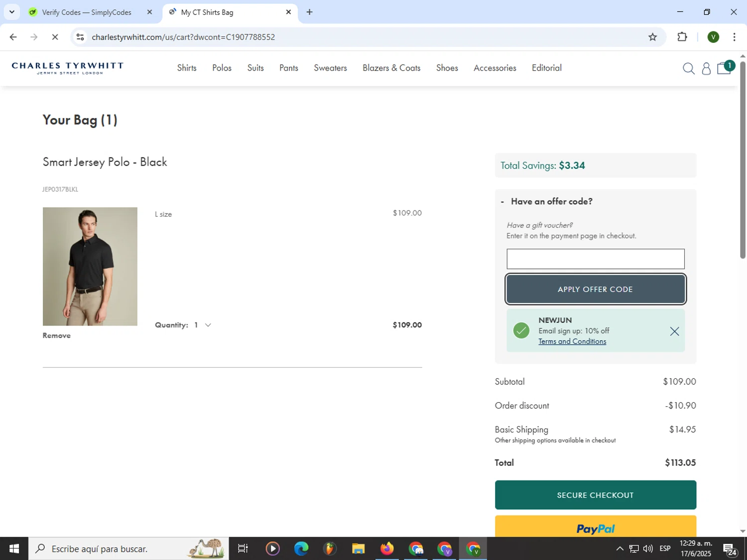The image size is (747, 560).
Task: Open the Suits menu
Action: pyautogui.click(x=255, y=68)
